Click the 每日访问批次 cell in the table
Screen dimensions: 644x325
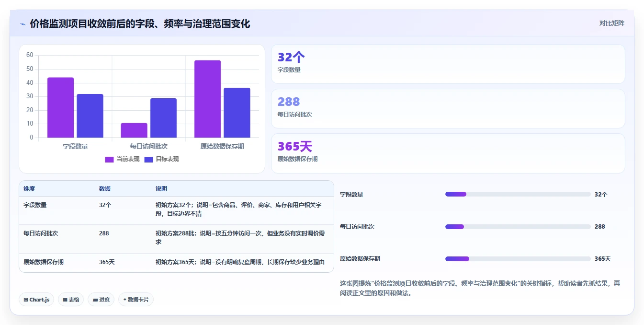[x=41, y=233]
